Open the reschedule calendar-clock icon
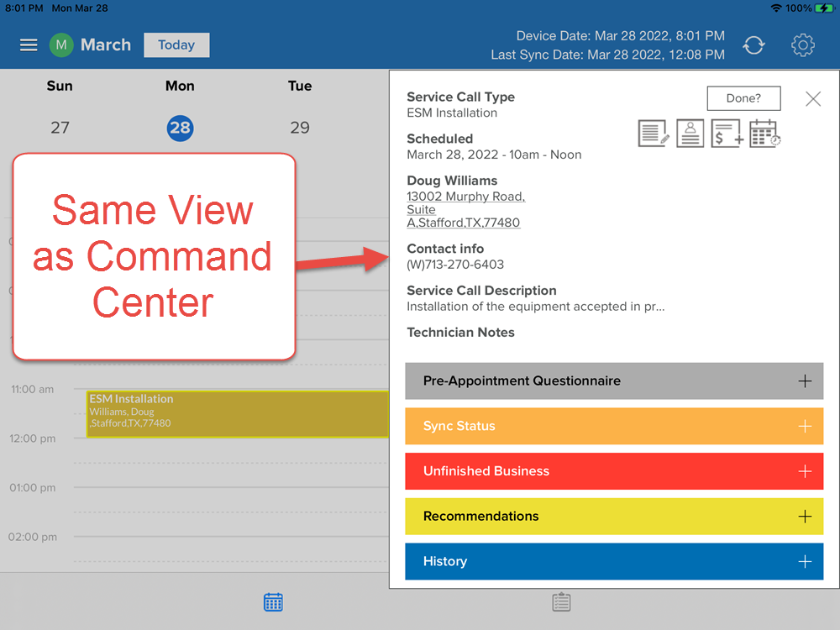Viewport: 840px width, 630px height. point(764,134)
